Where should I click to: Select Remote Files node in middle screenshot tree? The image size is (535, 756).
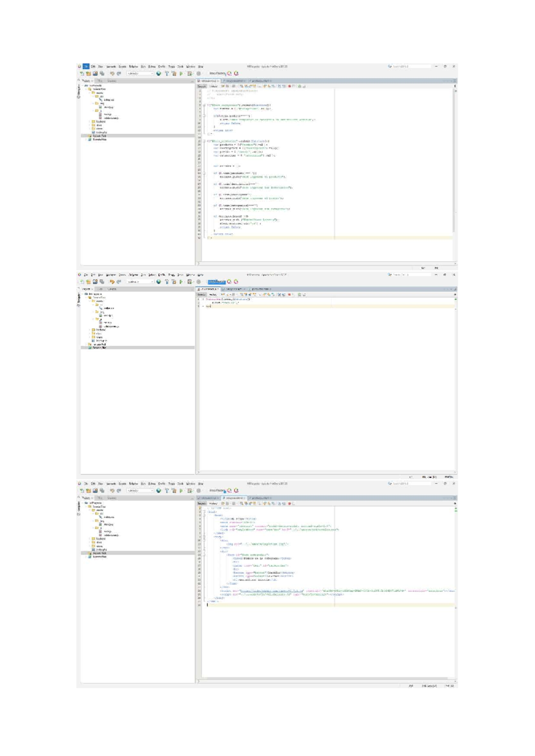tap(99, 347)
